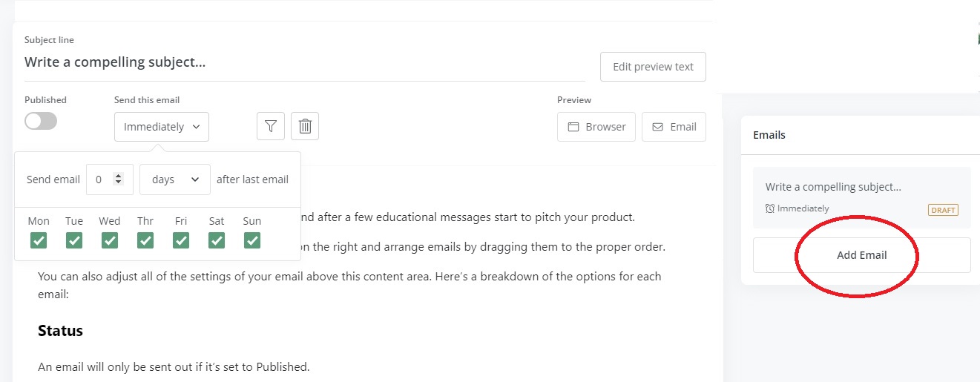Open Email preview
The height and width of the screenshot is (382, 980).
pos(674,127)
